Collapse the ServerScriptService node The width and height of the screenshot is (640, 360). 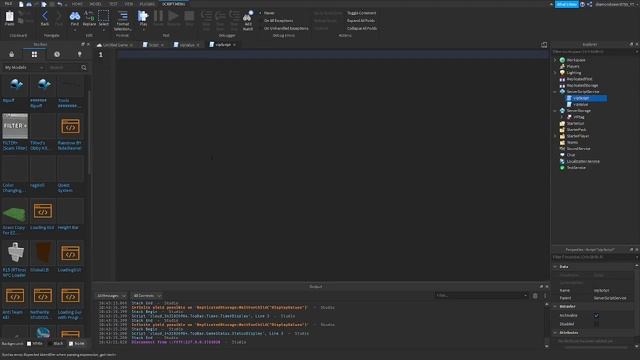point(555,92)
